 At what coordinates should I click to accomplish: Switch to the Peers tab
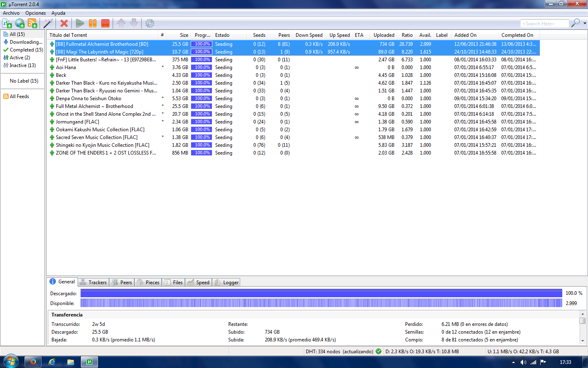click(x=122, y=283)
